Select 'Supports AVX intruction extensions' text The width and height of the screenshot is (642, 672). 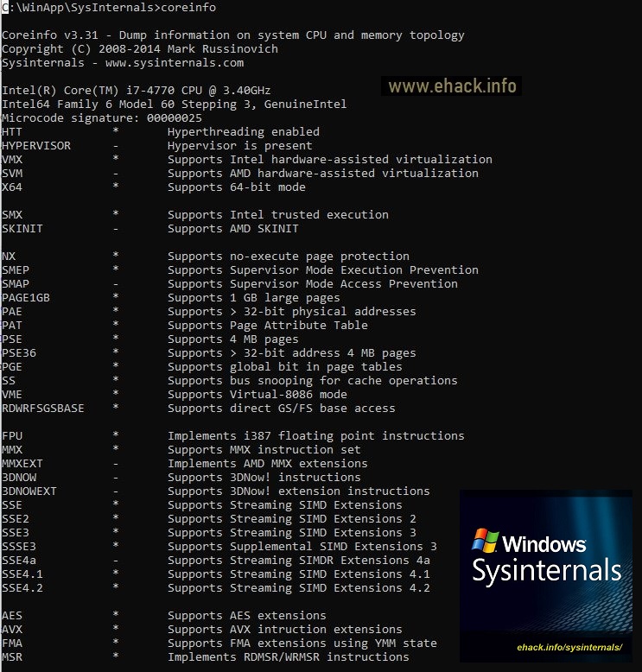pyautogui.click(x=285, y=630)
